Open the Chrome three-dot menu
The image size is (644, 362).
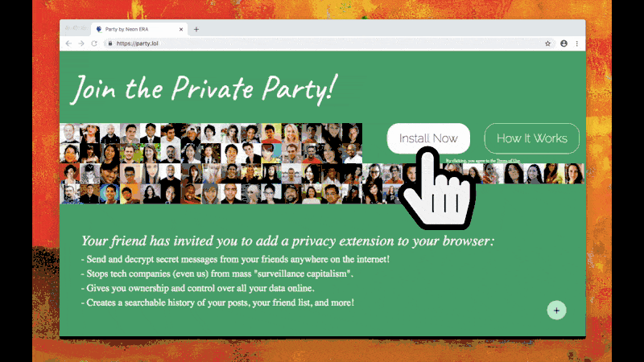click(577, 43)
